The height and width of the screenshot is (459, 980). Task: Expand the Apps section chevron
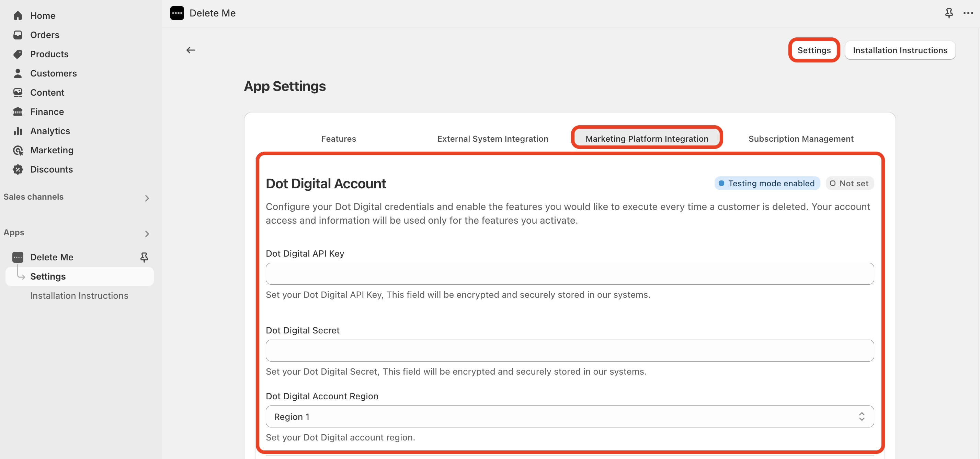[x=147, y=234]
